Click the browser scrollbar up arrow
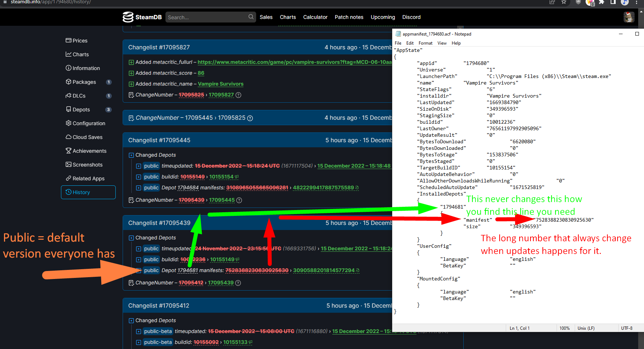The height and width of the screenshot is (349, 644). tap(641, 11)
